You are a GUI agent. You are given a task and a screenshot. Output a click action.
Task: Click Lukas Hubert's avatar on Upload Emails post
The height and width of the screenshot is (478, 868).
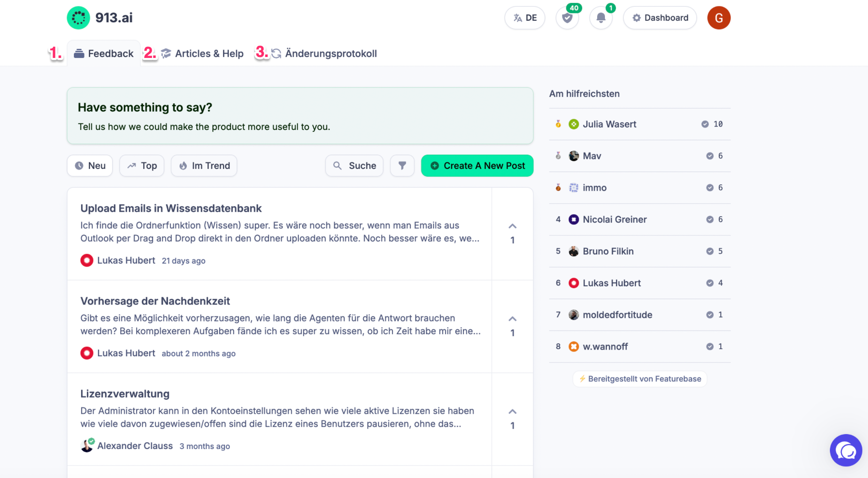(87, 260)
